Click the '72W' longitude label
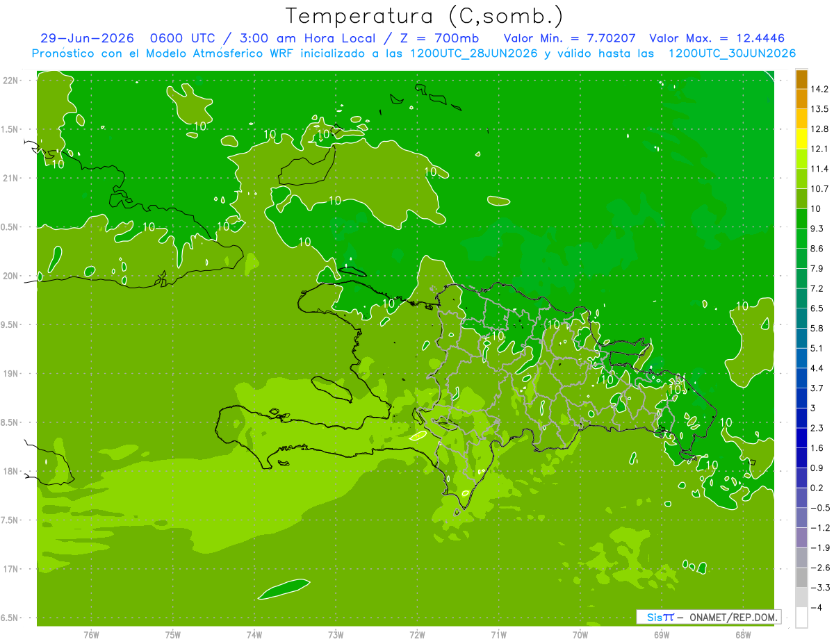 tap(417, 635)
